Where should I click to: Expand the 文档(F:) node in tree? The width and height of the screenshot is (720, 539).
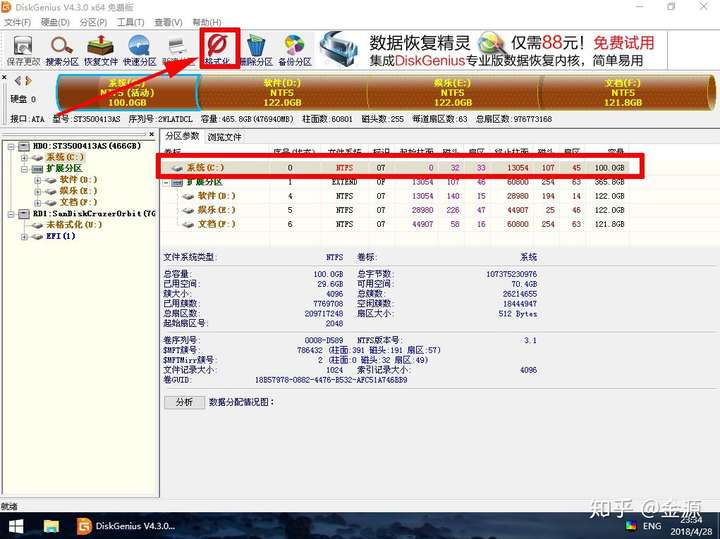click(x=38, y=202)
